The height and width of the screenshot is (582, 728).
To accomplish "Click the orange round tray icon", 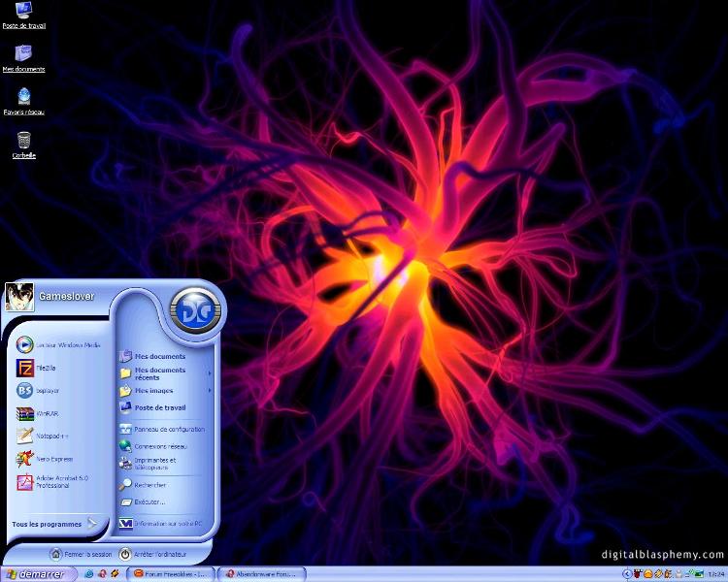I will [648, 574].
